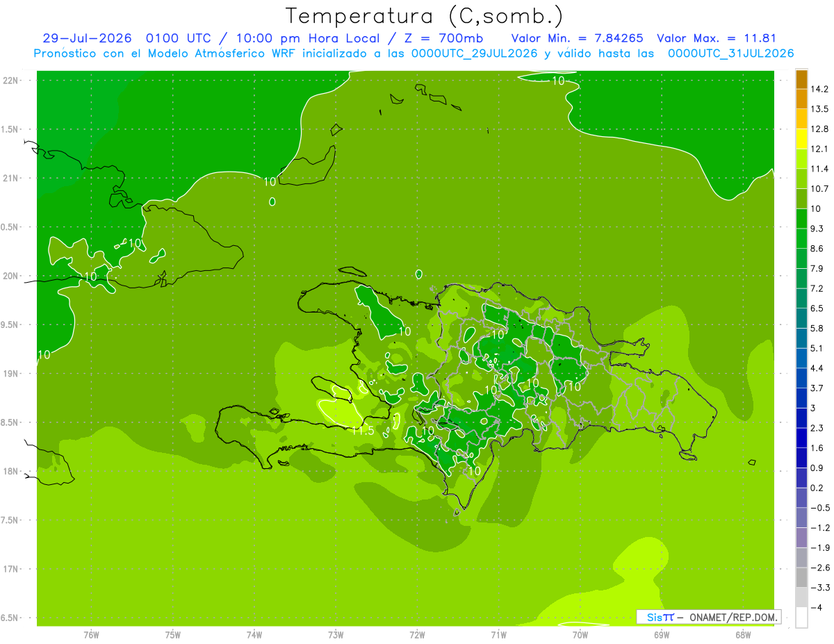834x644 pixels.
Task: Click the 18N latitude tick label
Action: 10,471
